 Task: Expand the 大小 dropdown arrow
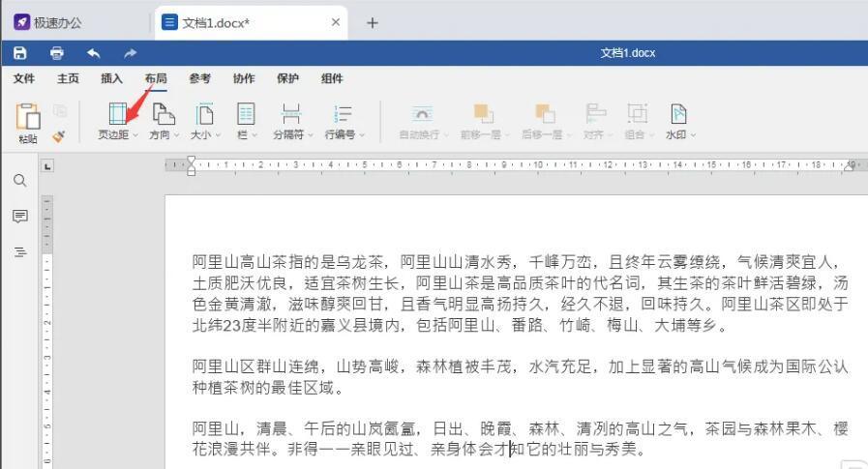coord(218,135)
